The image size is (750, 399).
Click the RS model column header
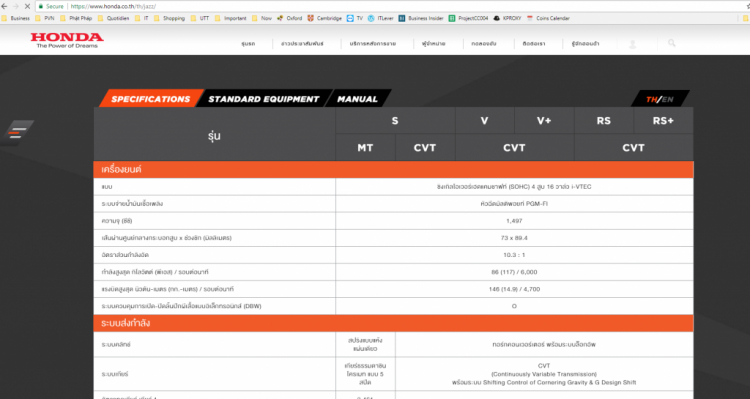point(604,121)
